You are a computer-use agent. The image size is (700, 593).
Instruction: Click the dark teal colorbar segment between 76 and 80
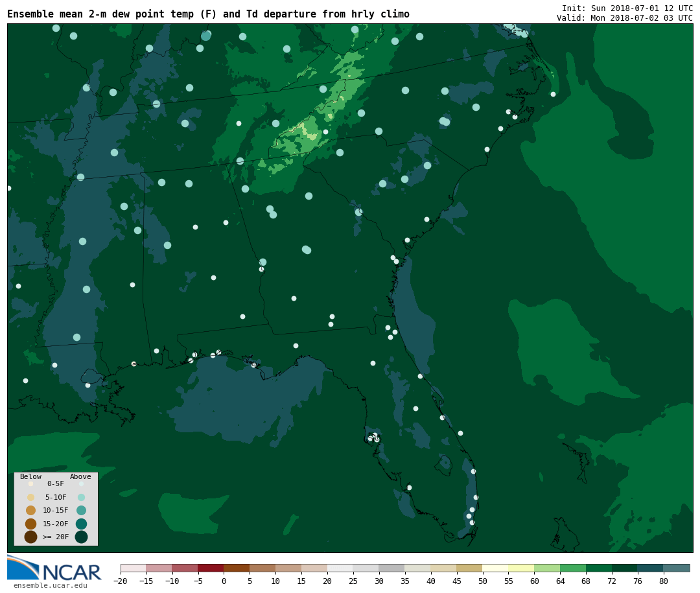[651, 568]
